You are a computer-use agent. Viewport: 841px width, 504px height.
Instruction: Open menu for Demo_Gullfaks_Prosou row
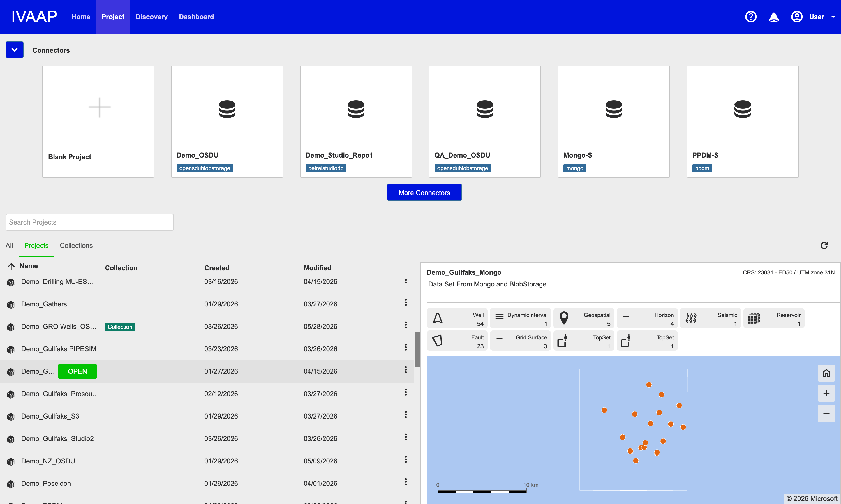click(406, 392)
